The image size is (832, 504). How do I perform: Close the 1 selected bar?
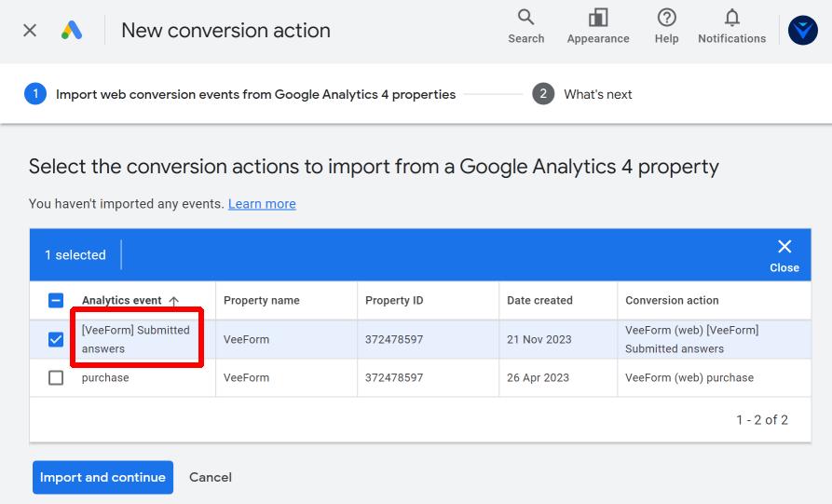pos(784,255)
